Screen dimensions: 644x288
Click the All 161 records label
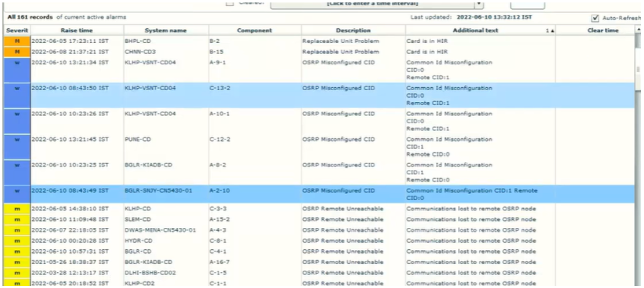[x=30, y=17]
